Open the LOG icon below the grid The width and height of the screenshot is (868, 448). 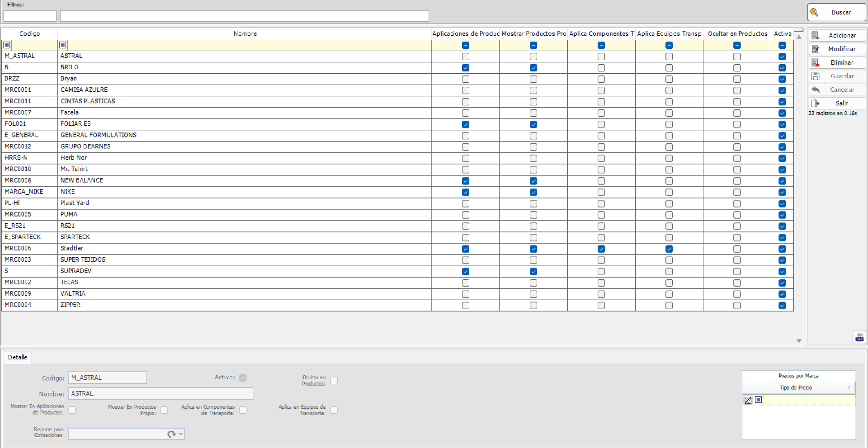point(860,337)
